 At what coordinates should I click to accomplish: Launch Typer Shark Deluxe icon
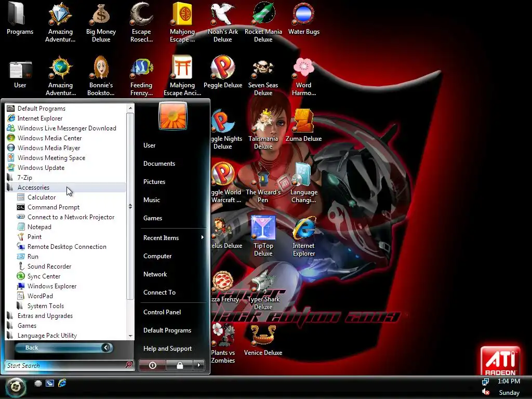263,290
